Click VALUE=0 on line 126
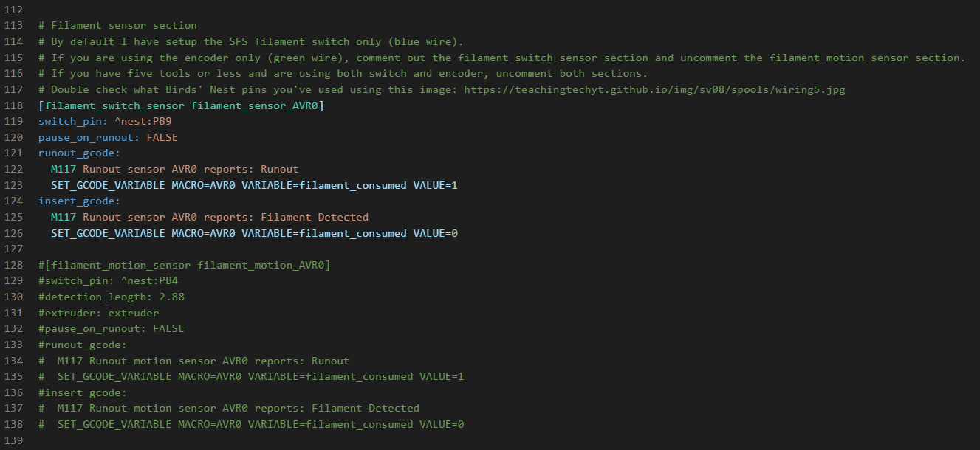Viewport: 980px width, 450px height. point(435,233)
